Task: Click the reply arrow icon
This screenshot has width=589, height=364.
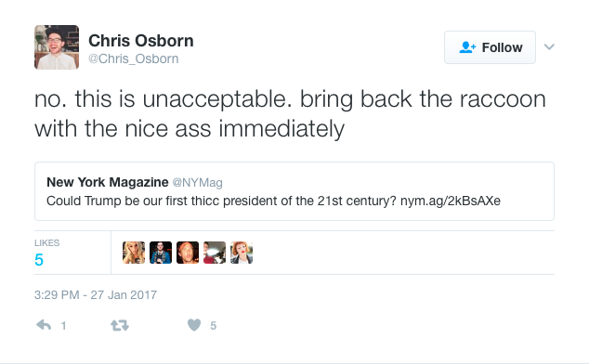Action: click(44, 325)
